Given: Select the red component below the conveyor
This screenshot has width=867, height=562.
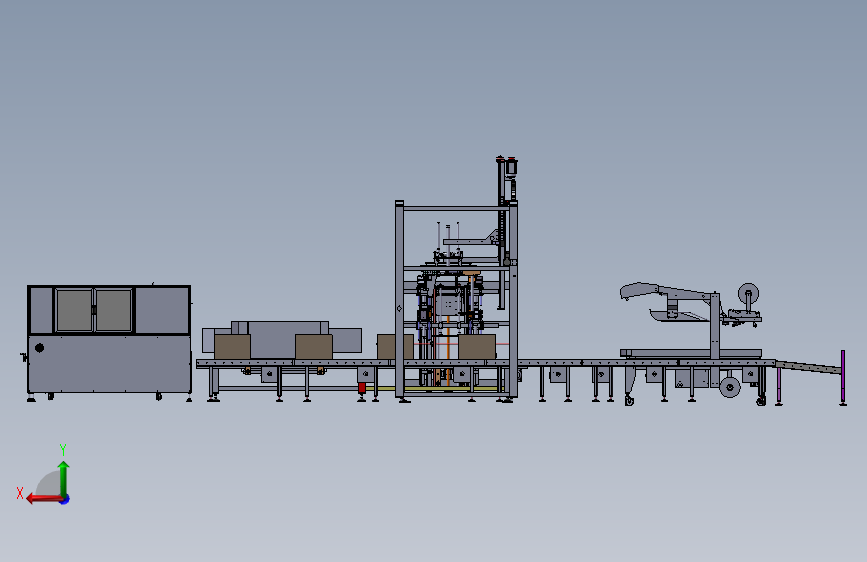Looking at the screenshot, I should pos(362,388).
